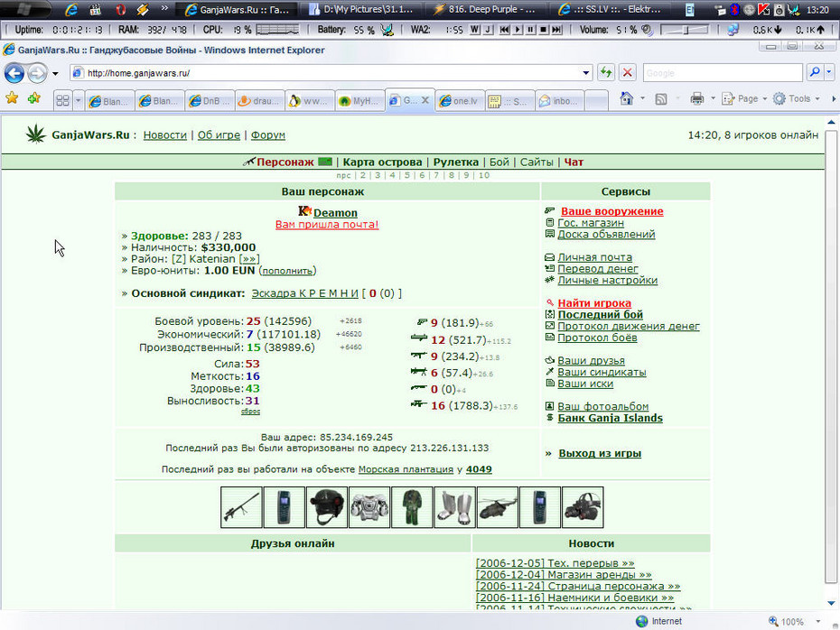The image size is (840, 630).
Task: Click the sniper rifle equipment thumbnail
Action: click(x=241, y=507)
